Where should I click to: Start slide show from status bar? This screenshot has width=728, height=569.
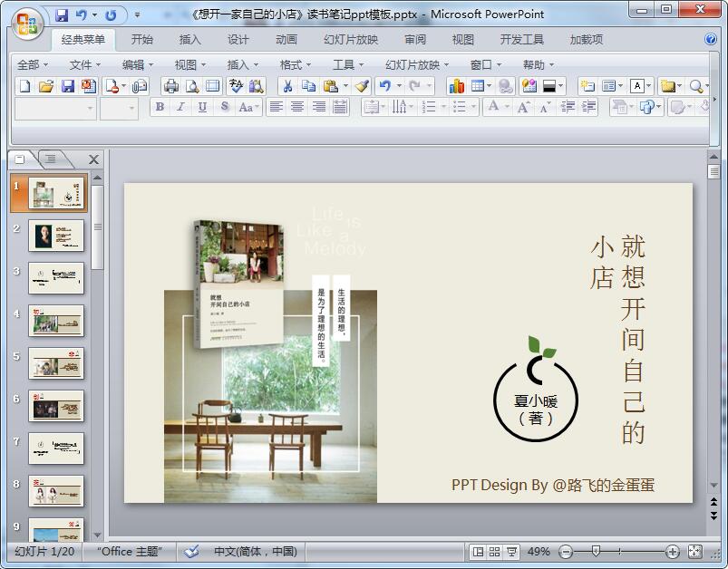pos(511,552)
